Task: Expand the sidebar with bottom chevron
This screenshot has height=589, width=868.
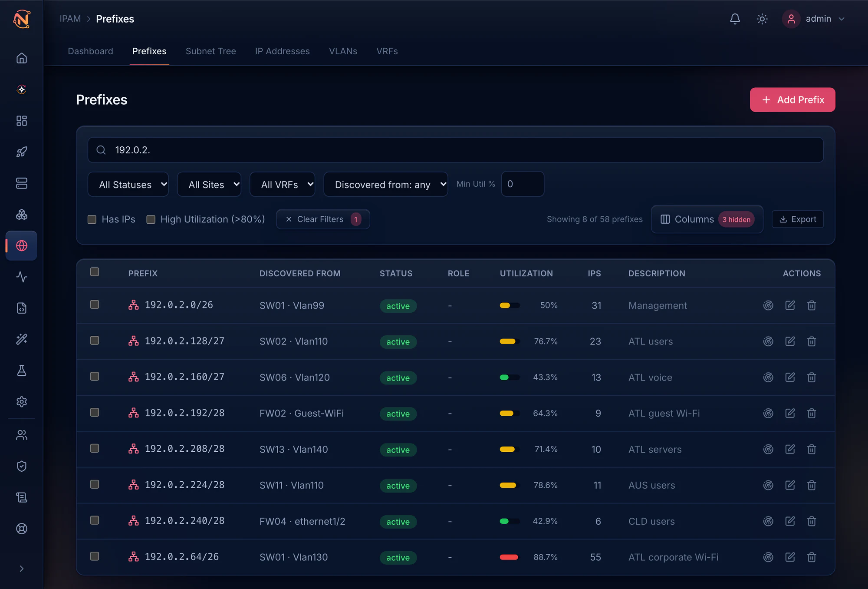Action: point(22,569)
